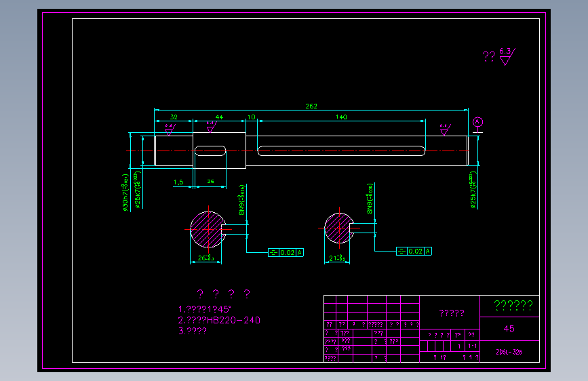The image size is (588, 381).
Task: Click the 140 keyway length dimension
Action: (341, 117)
